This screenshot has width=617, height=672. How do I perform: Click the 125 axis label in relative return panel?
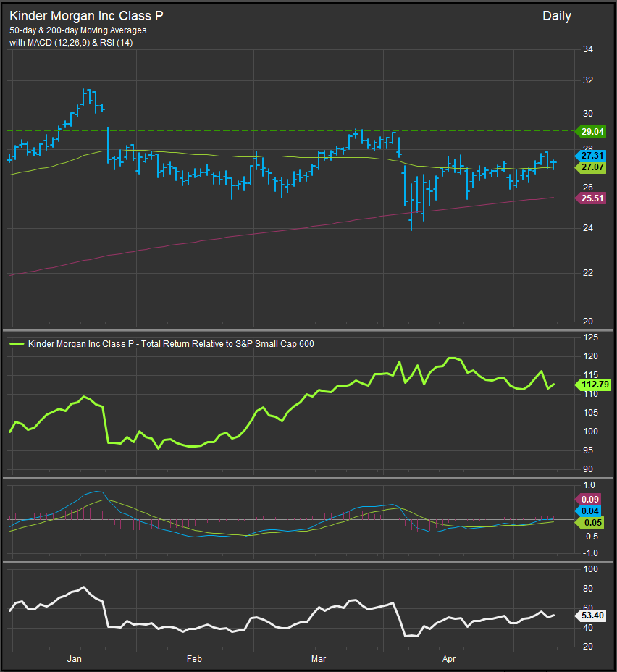tap(590, 337)
